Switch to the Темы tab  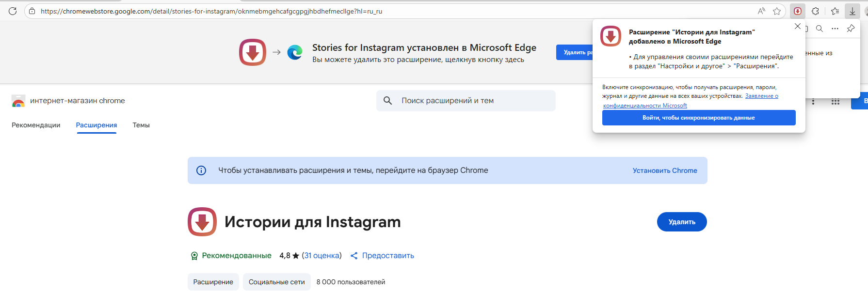tap(141, 125)
